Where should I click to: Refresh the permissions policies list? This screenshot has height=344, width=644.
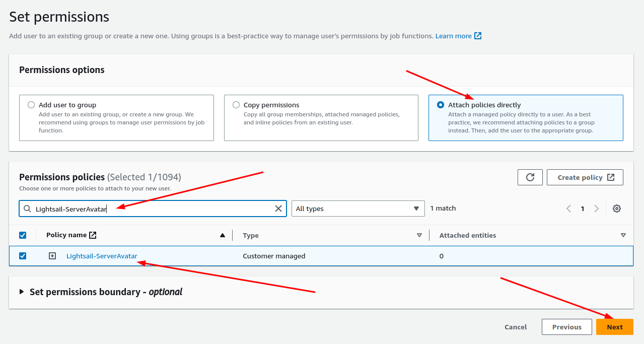click(530, 177)
